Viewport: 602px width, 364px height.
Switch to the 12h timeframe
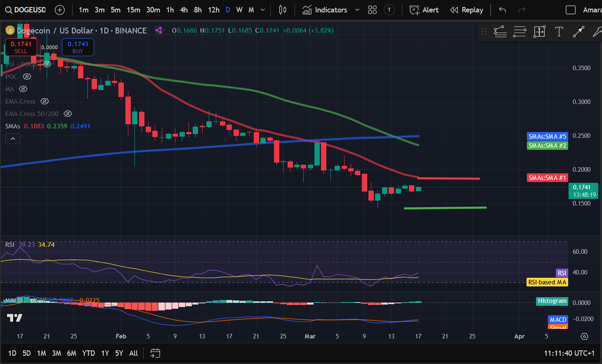click(214, 10)
